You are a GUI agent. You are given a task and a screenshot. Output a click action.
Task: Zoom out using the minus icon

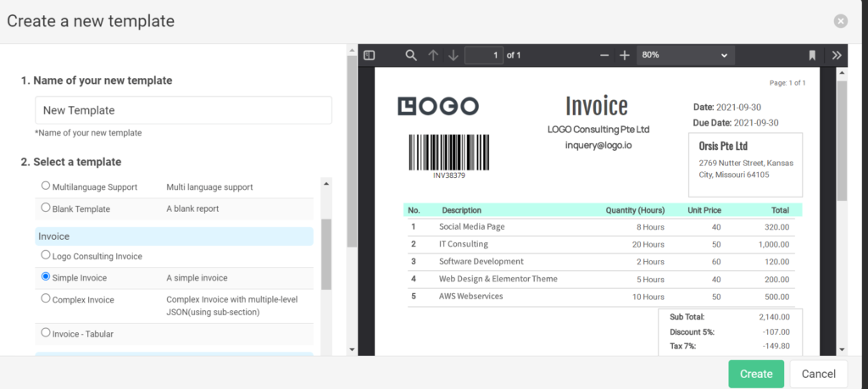click(x=604, y=55)
